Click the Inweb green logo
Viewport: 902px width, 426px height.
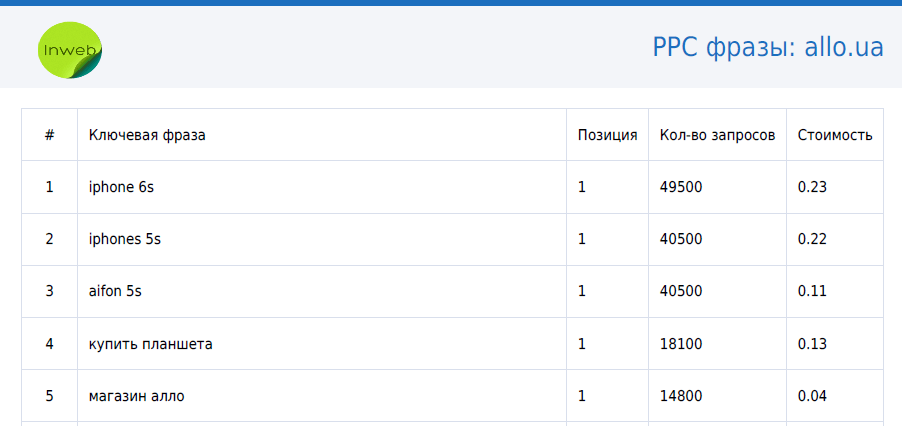[x=70, y=50]
